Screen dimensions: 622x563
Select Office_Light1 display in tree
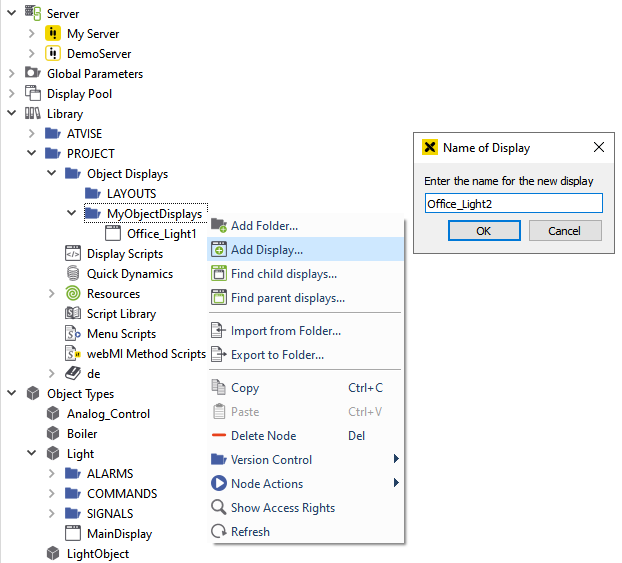[x=161, y=234]
